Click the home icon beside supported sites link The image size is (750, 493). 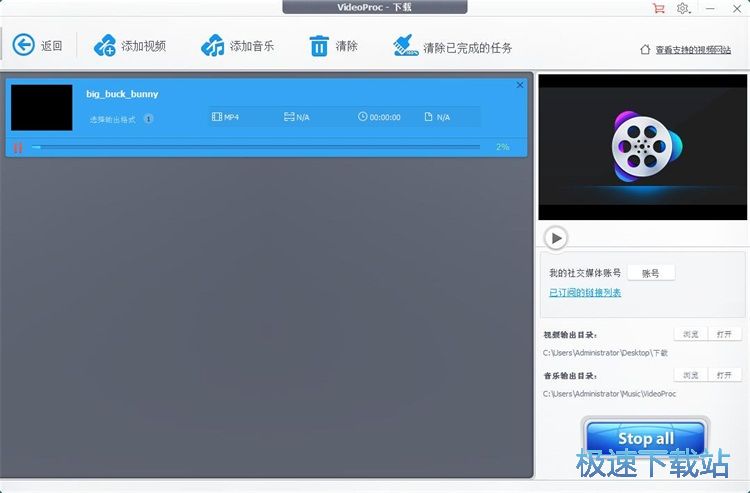(x=645, y=49)
